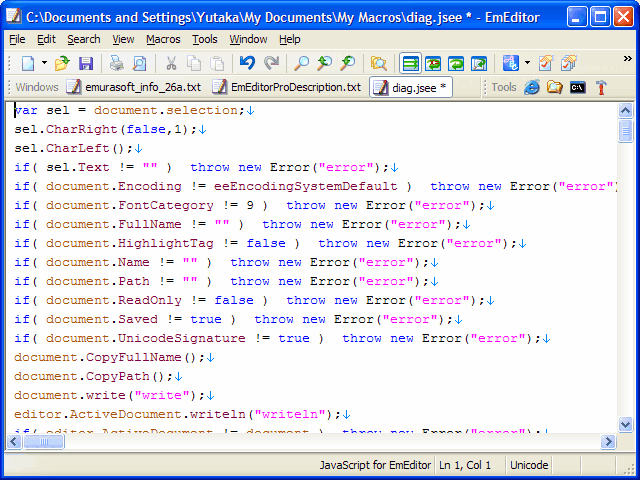
Task: Click the Unicode encoding status label
Action: tap(529, 465)
